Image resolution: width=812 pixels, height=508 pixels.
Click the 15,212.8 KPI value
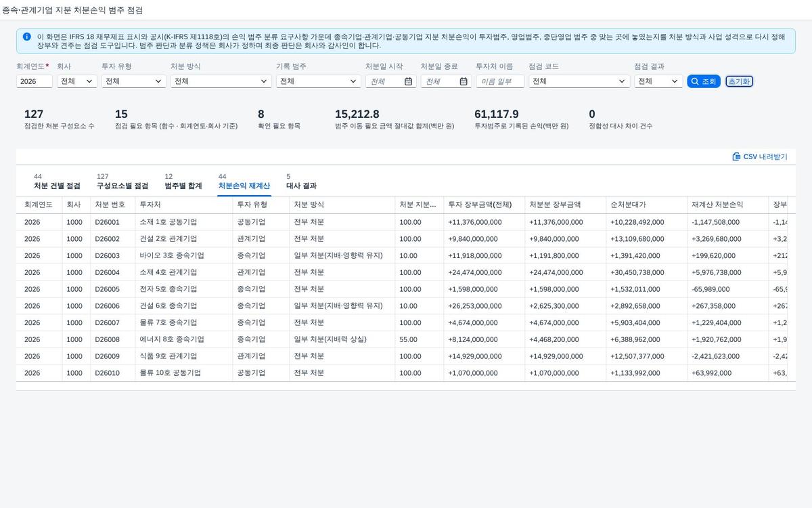[x=357, y=114]
